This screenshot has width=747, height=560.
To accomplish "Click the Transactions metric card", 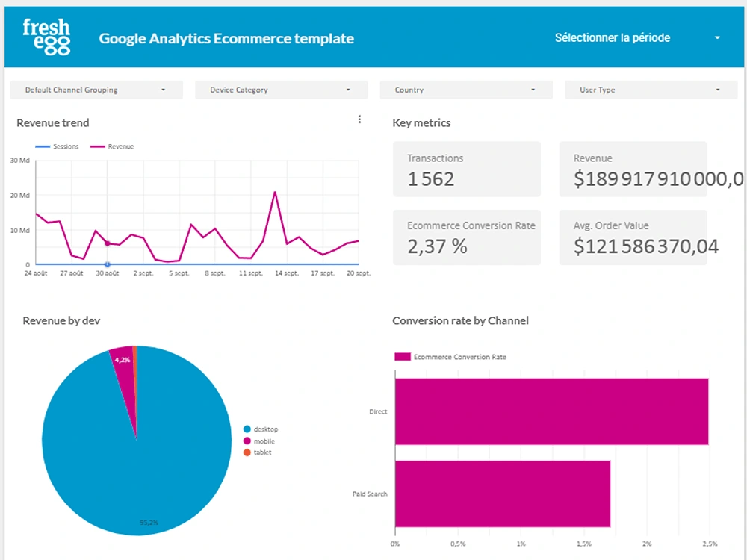I will [466, 169].
